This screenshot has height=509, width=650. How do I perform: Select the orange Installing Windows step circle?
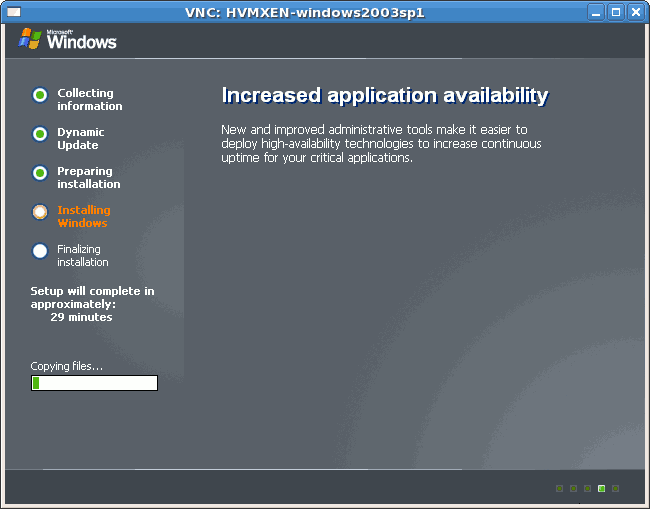(40, 212)
